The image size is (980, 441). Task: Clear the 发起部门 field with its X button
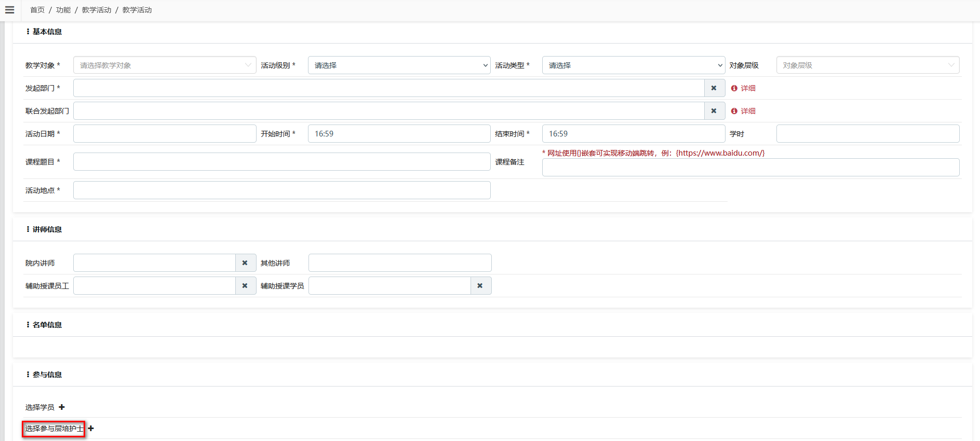[714, 88]
